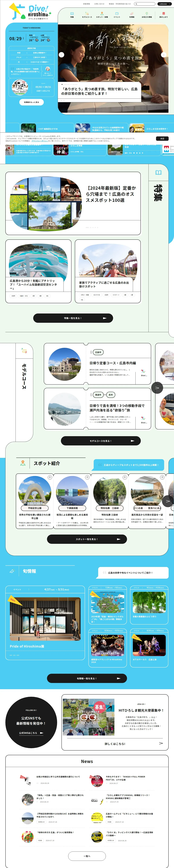Open 特別名勝 三段峡 spot card
174x868 pixels.
tap(109, 501)
